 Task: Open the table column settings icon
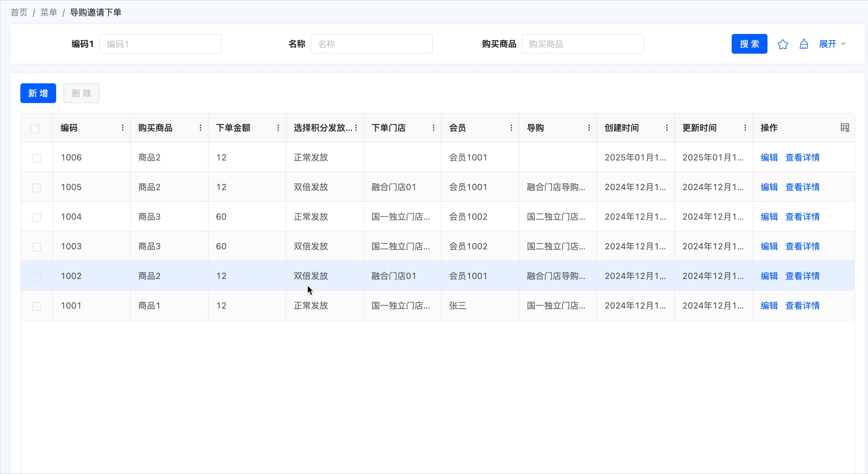845,128
